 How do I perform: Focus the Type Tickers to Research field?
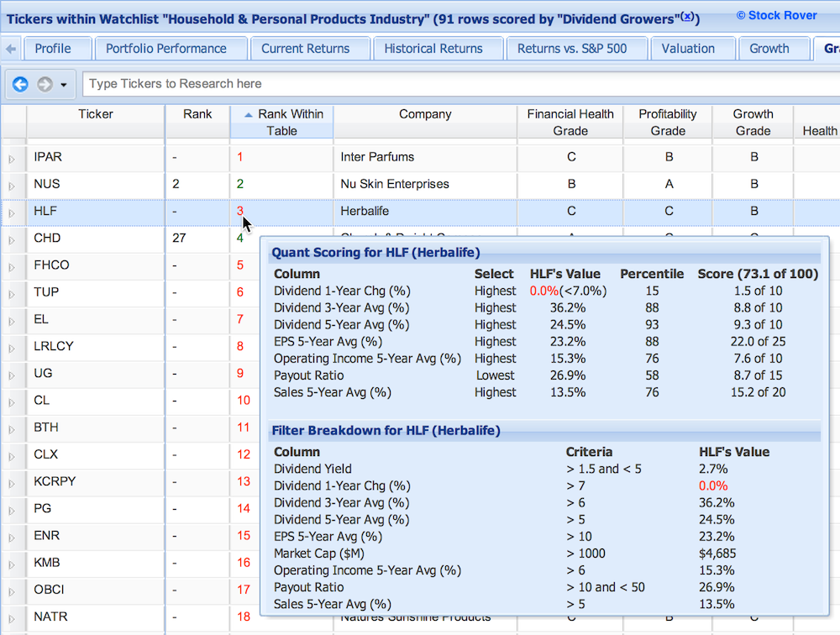(x=460, y=84)
